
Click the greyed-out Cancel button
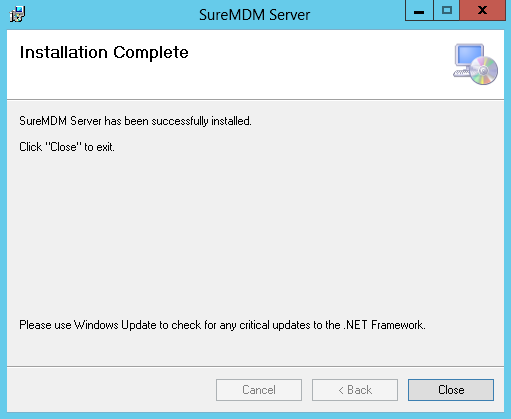(259, 390)
